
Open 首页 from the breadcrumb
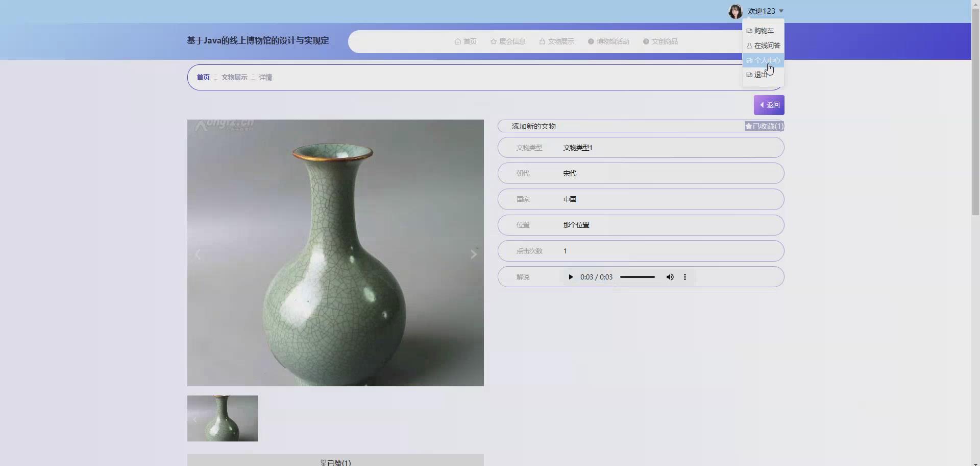[202, 77]
